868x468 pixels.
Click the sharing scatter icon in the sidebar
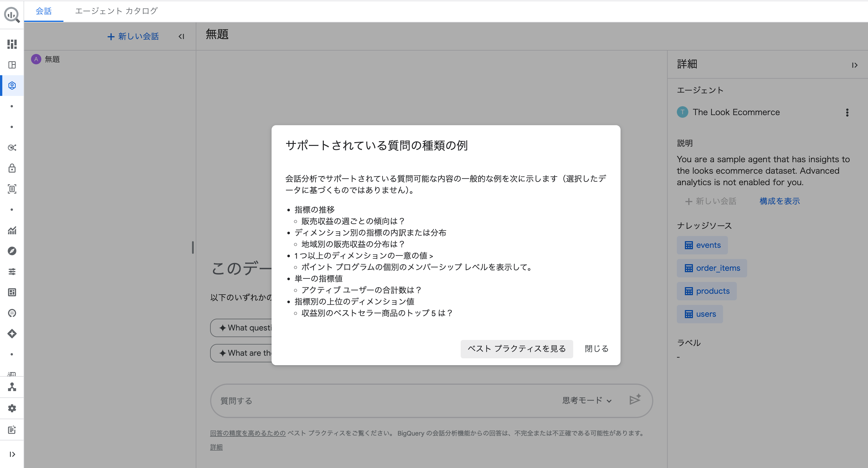click(x=12, y=148)
